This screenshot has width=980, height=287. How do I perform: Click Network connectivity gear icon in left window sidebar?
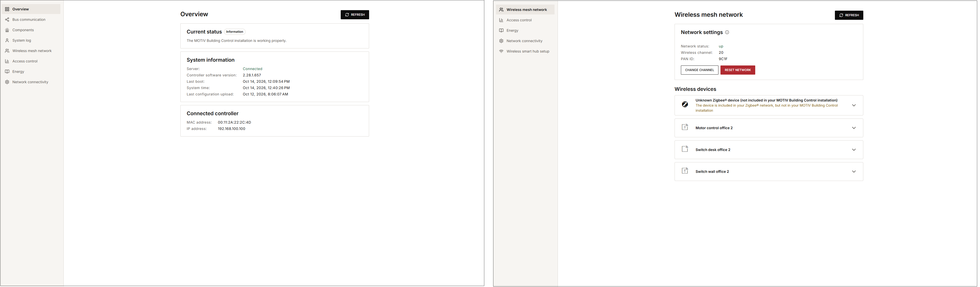coord(7,82)
